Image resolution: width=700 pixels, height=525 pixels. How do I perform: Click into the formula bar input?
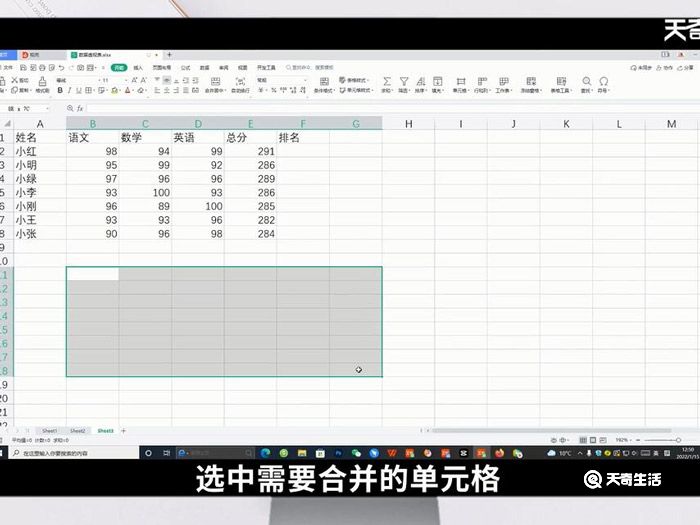coord(393,108)
